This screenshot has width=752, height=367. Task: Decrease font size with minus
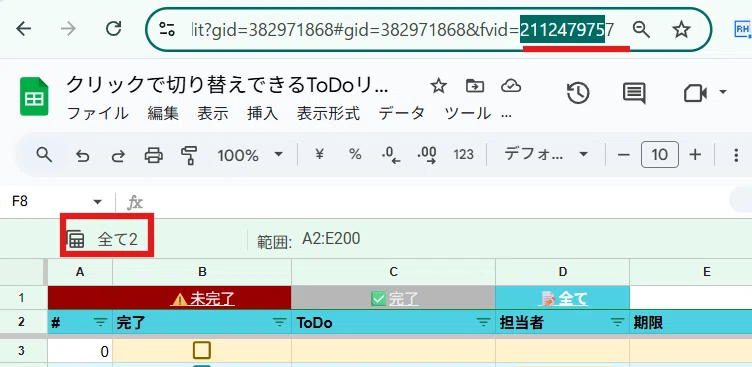click(623, 155)
